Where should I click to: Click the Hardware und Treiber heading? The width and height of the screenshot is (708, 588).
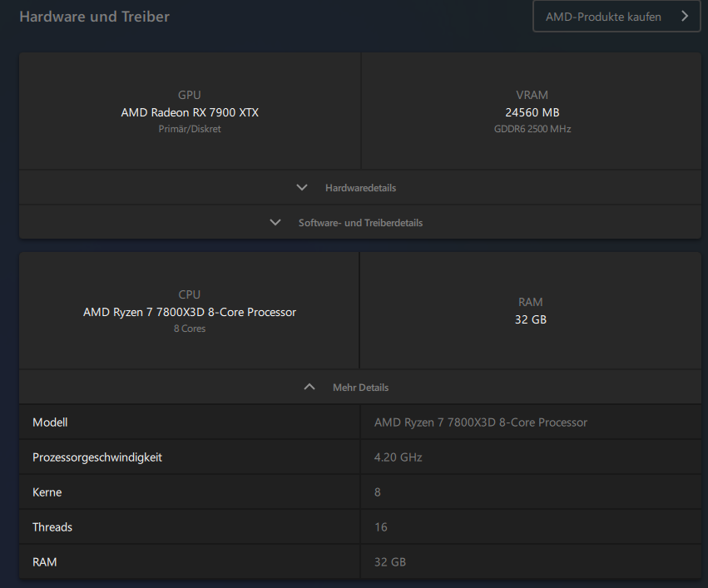coord(94,17)
